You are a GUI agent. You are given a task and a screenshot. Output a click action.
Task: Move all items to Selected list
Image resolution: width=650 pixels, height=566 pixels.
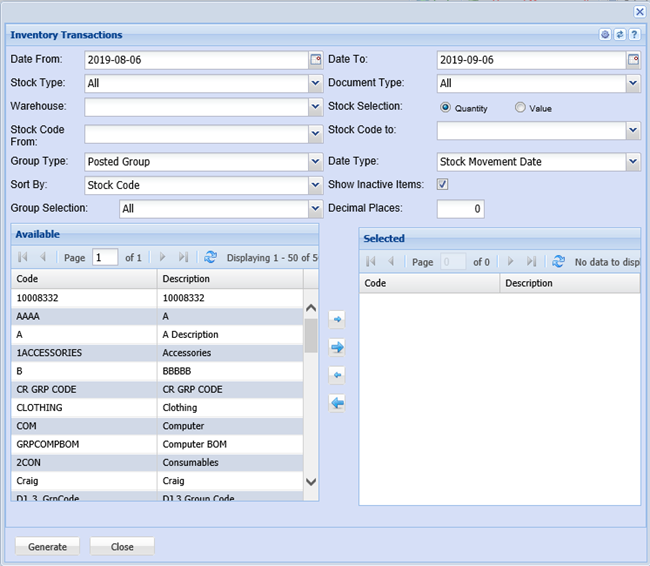(337, 347)
